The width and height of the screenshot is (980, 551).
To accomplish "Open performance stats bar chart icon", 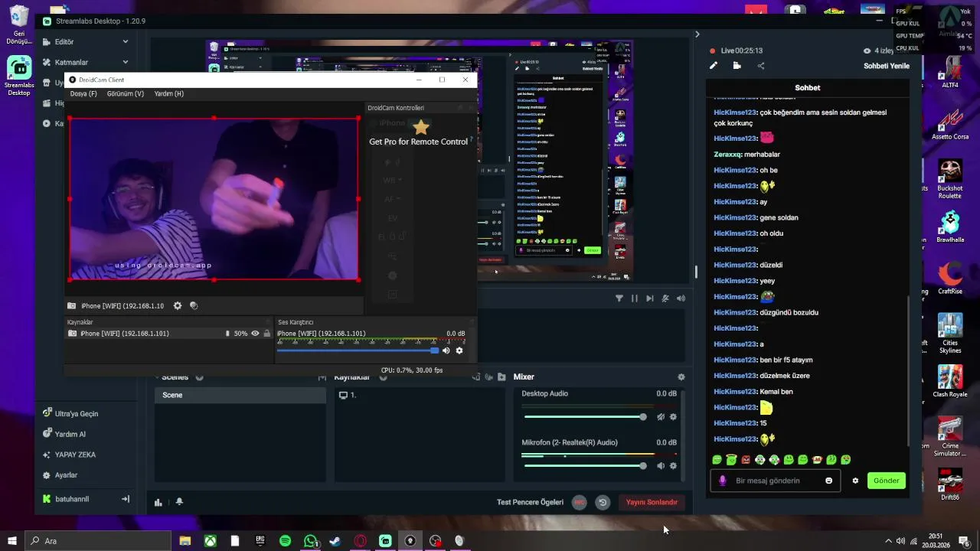I will (158, 502).
